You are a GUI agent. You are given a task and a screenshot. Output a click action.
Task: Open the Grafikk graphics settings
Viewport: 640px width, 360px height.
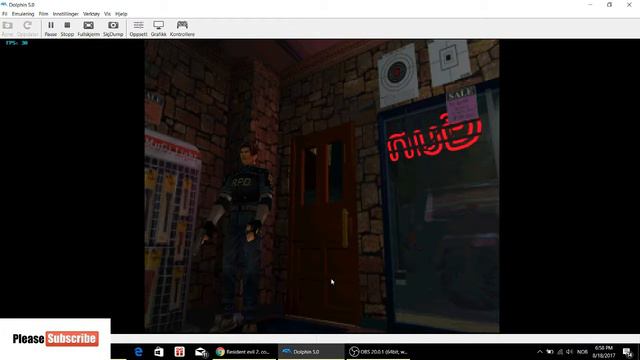tap(158, 29)
